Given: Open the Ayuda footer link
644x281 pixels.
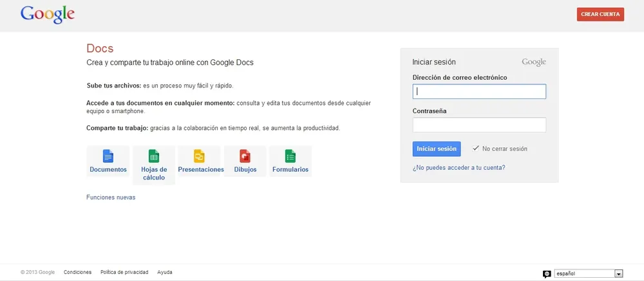Looking at the screenshot, I should 165,272.
